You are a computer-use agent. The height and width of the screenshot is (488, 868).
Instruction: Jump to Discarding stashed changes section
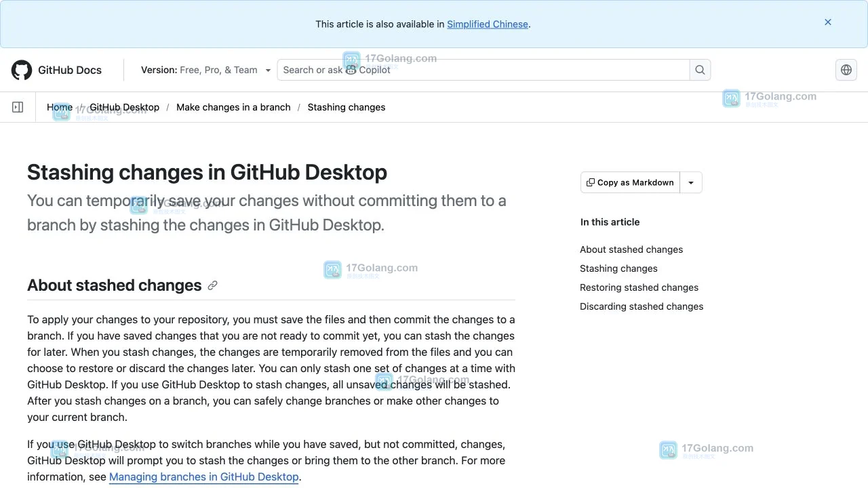(642, 306)
